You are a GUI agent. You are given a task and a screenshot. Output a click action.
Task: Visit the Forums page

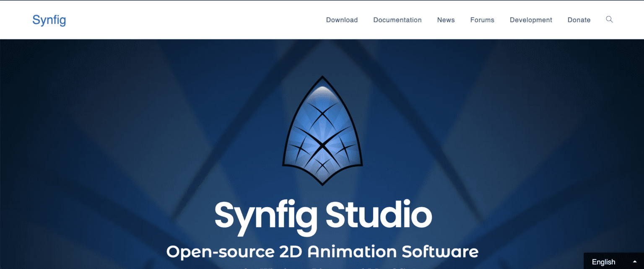coord(482,20)
